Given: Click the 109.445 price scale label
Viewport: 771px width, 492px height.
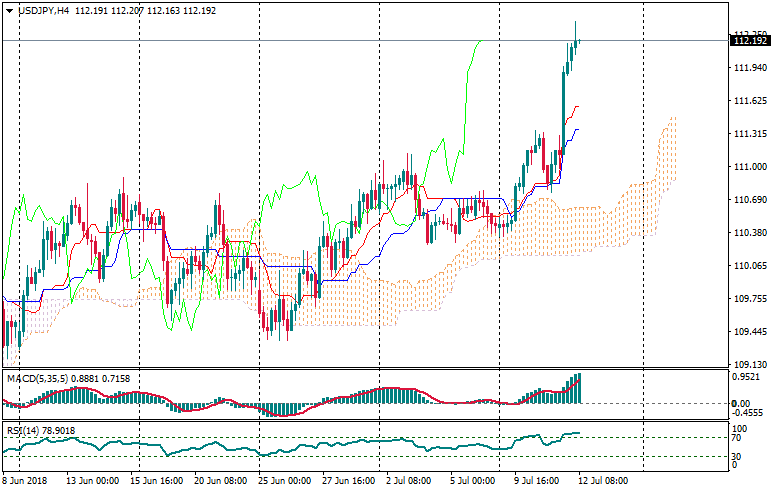Looking at the screenshot, I should (x=749, y=332).
